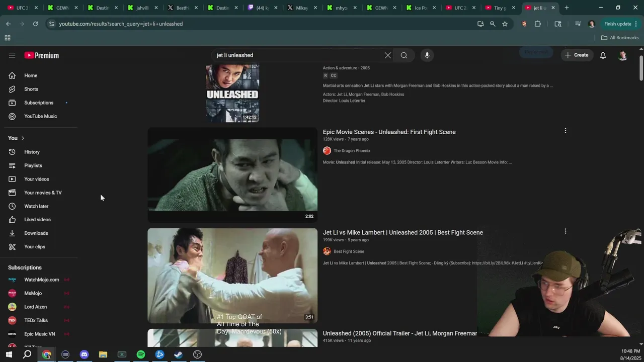Open the account avatar menu on YouTube
The image size is (644, 362).
(623, 55)
